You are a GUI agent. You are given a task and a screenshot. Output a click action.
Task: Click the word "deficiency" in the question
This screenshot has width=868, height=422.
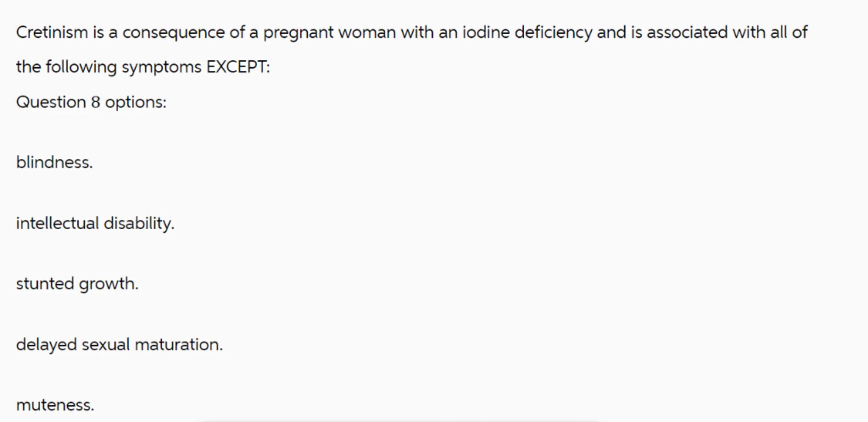(x=553, y=33)
